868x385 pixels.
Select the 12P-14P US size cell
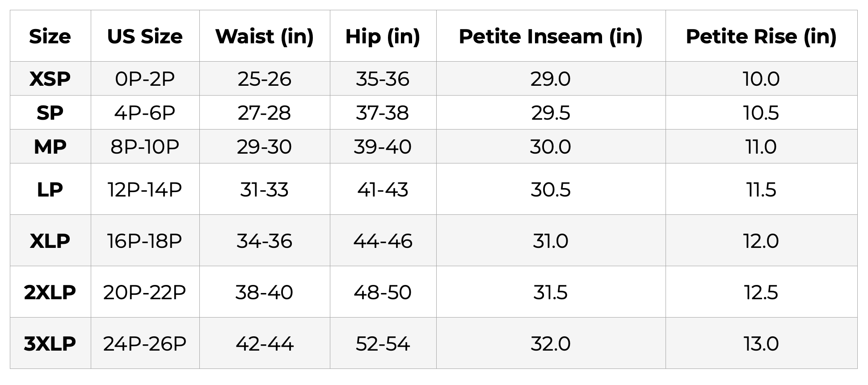(145, 189)
